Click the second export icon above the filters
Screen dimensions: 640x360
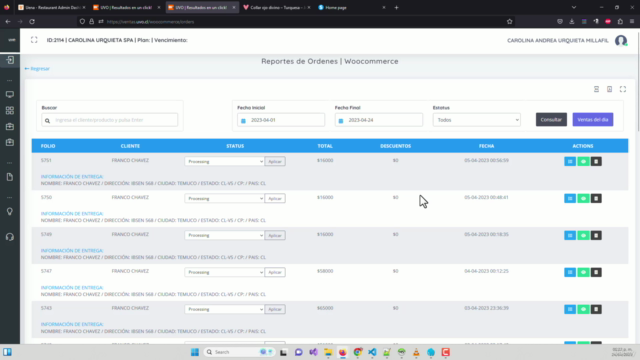[609, 89]
